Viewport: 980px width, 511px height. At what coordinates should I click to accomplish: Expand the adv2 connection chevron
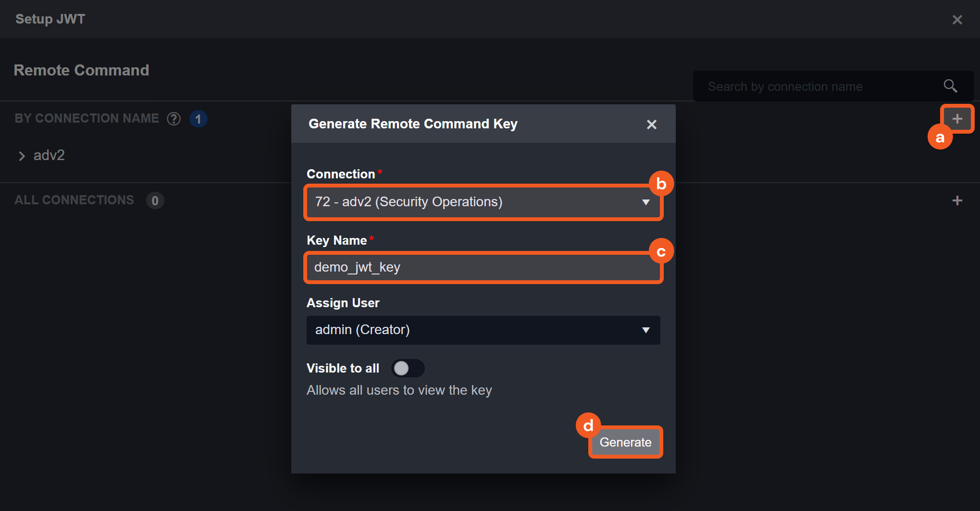(x=22, y=156)
